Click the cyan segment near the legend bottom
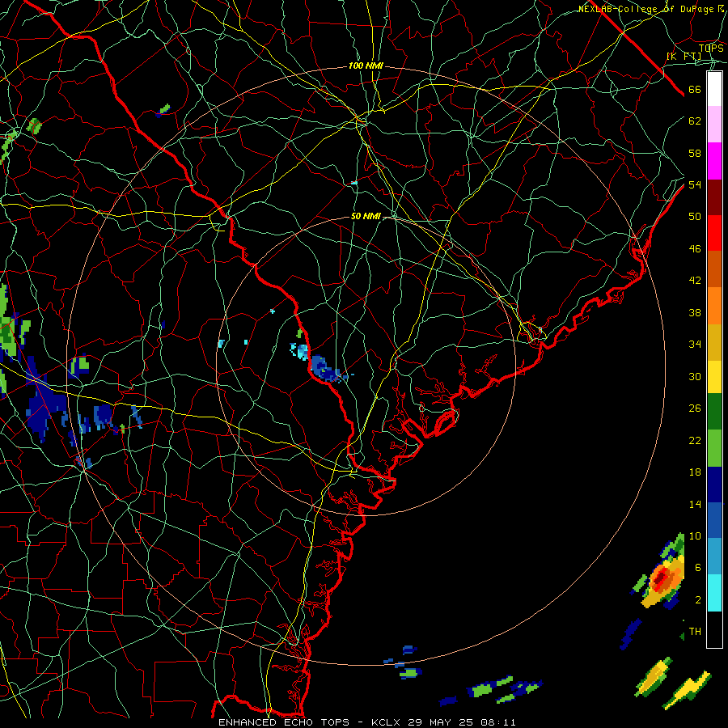728x728 pixels. coord(714,593)
